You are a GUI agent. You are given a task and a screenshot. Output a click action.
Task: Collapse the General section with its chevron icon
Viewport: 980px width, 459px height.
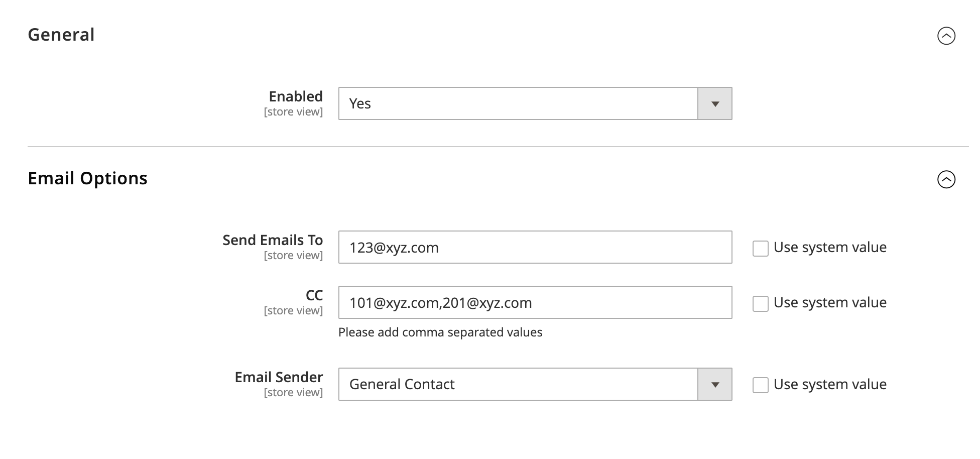pos(946,36)
